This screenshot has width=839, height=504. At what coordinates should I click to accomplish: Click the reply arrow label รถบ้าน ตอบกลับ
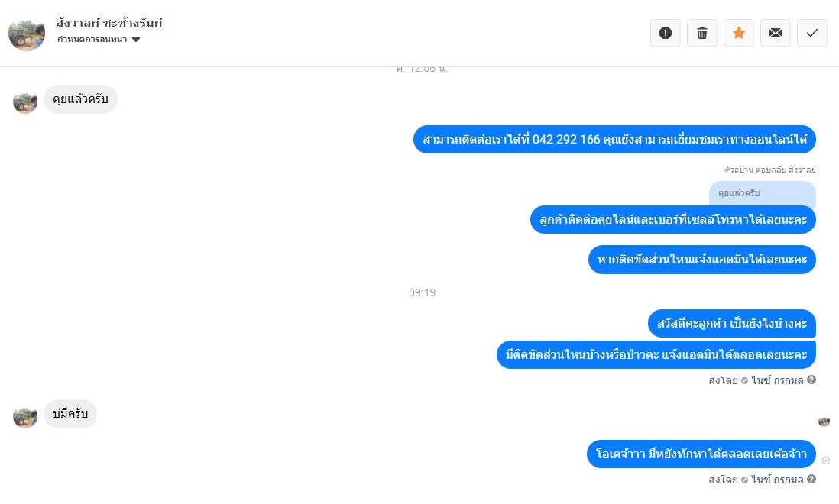click(x=770, y=170)
